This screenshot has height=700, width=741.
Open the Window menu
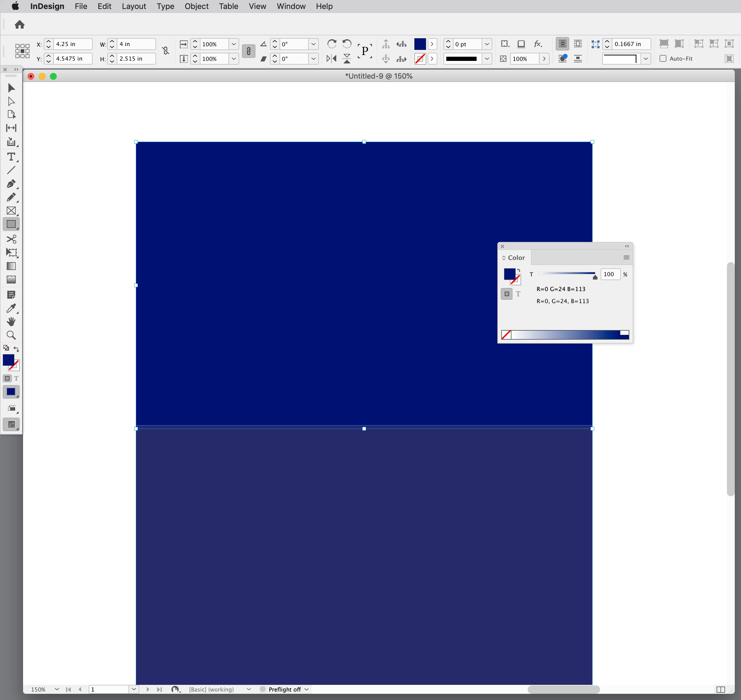291,6
